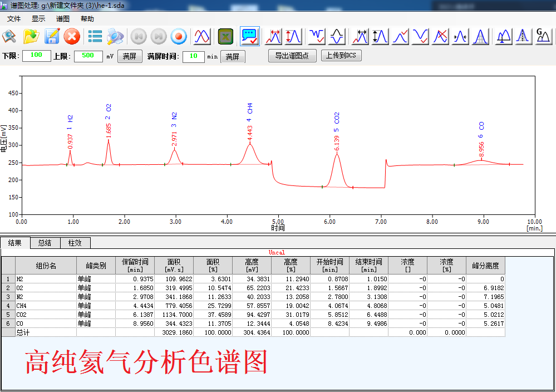Click the resolution cell 7.1965

pyautogui.click(x=485, y=297)
